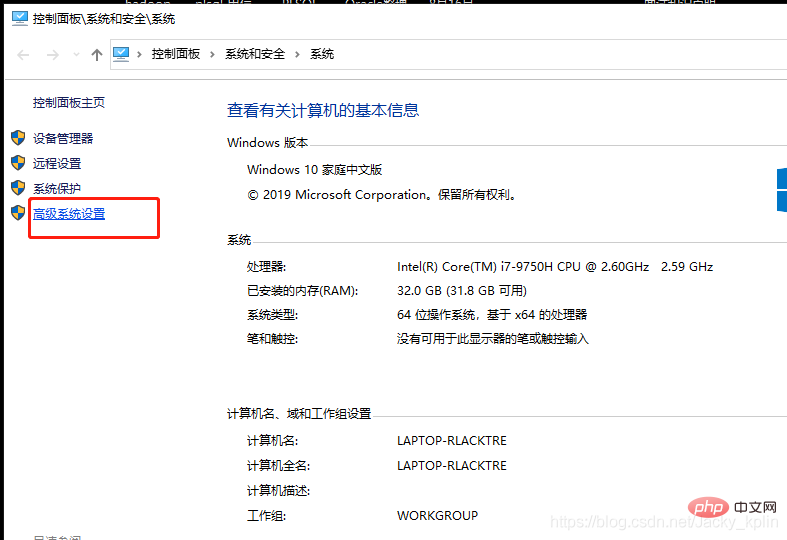787x540 pixels.
Task: Click the shield icon beside 设备管理器
Action: [x=17, y=138]
